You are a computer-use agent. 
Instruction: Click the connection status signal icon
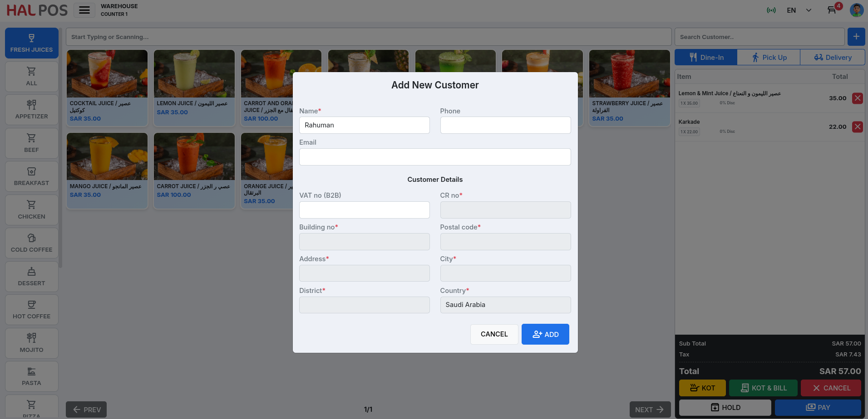pyautogui.click(x=771, y=10)
